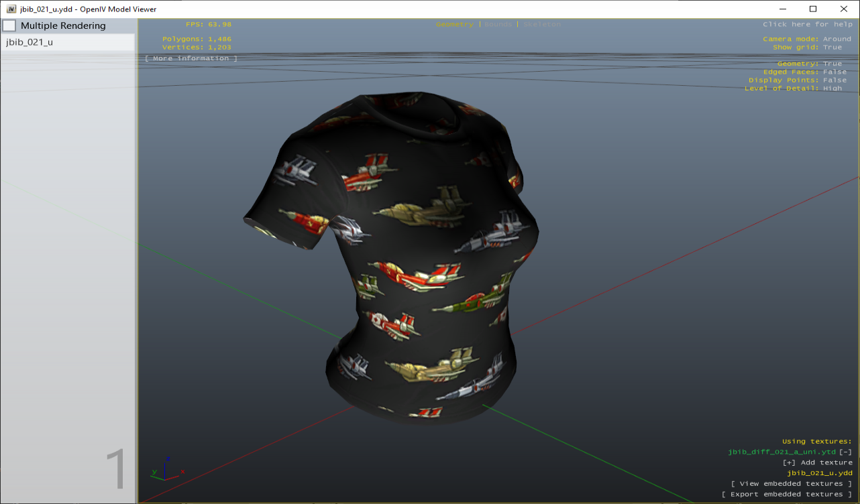Select jbib_021_u in the model list
This screenshot has height=504, width=860.
click(x=30, y=42)
